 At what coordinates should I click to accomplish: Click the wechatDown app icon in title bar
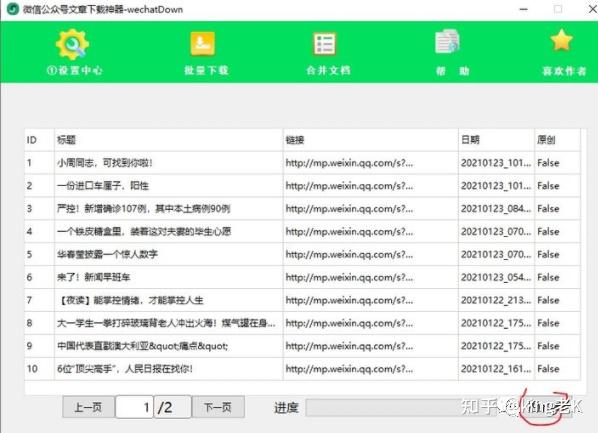pos(13,9)
